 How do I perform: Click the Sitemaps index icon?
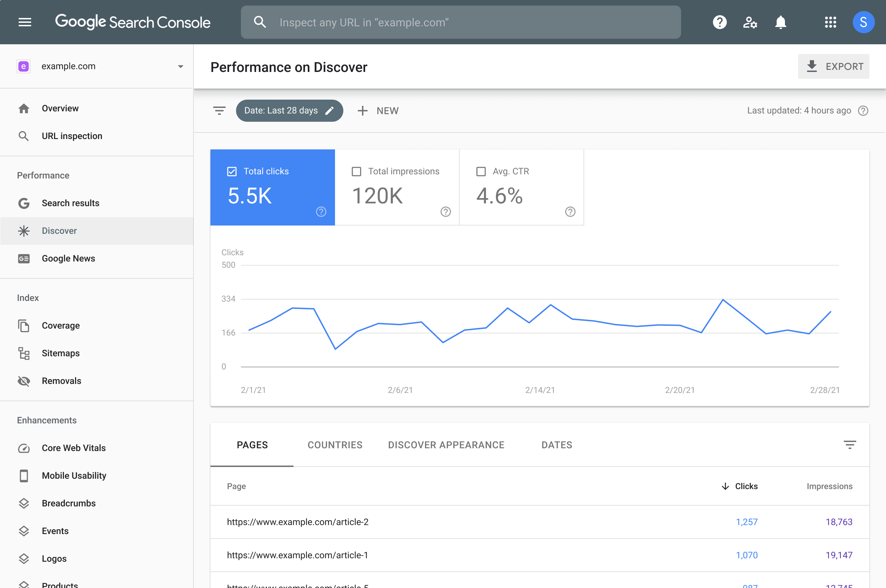coord(24,352)
